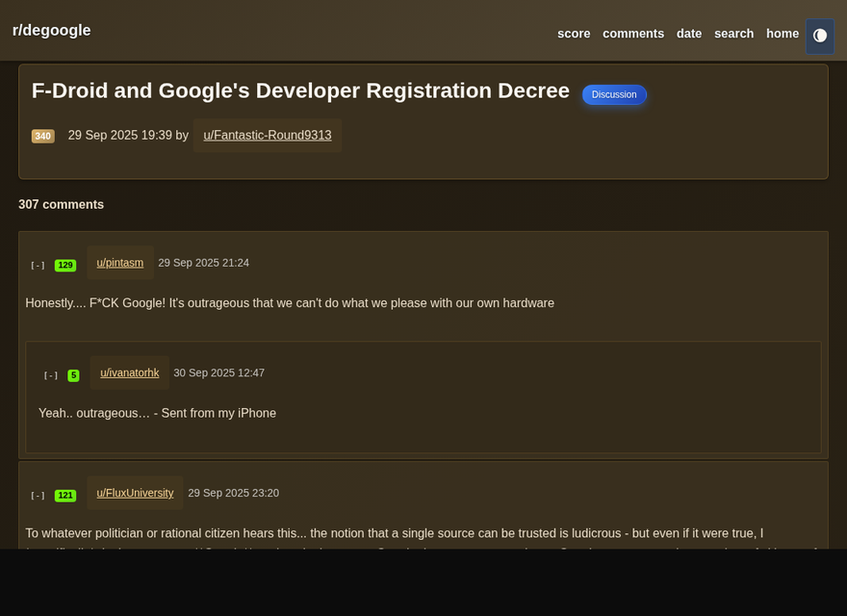Select the date nav item

[x=689, y=34]
